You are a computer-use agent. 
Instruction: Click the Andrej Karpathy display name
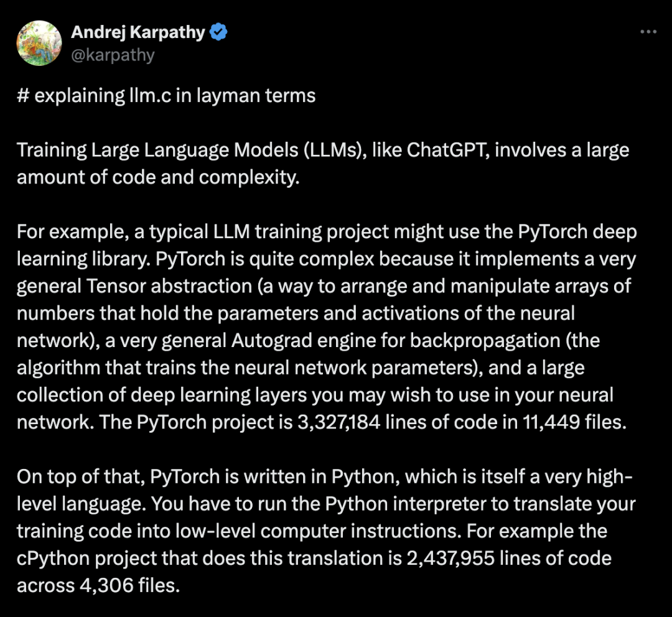(x=138, y=32)
